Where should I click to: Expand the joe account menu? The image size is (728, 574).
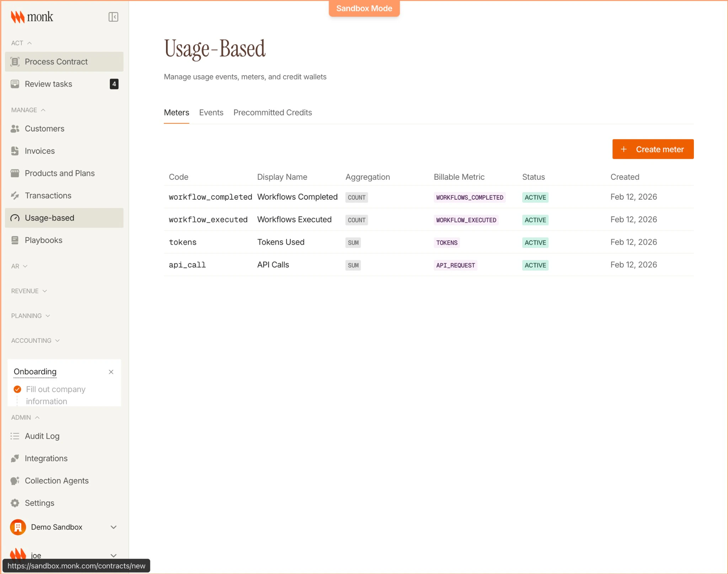[x=64, y=555]
